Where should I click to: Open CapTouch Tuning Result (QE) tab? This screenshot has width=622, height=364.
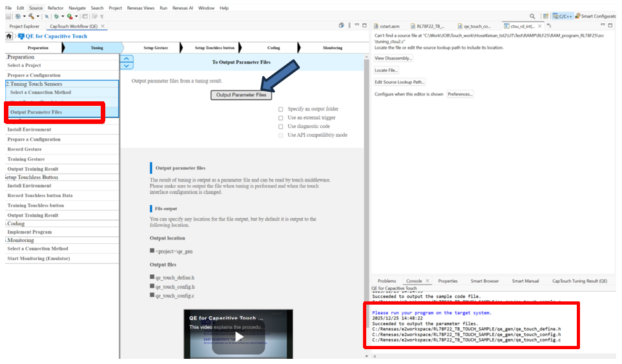point(579,281)
